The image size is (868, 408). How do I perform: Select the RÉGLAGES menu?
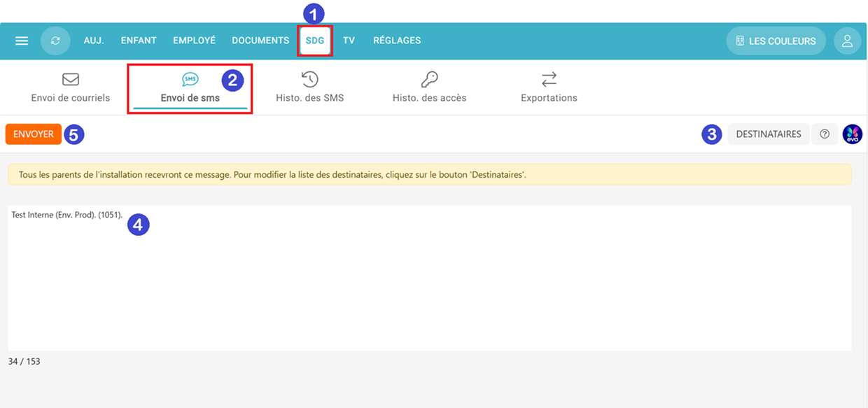(x=397, y=41)
